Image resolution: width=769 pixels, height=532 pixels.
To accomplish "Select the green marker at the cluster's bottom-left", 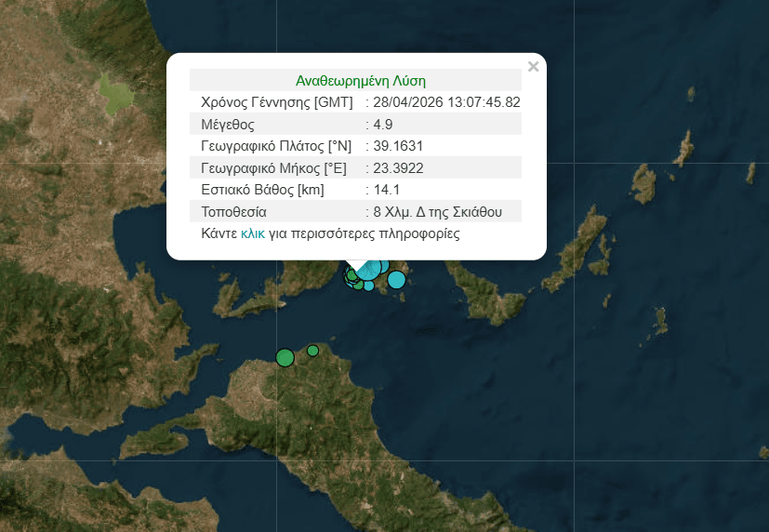I will [358, 285].
